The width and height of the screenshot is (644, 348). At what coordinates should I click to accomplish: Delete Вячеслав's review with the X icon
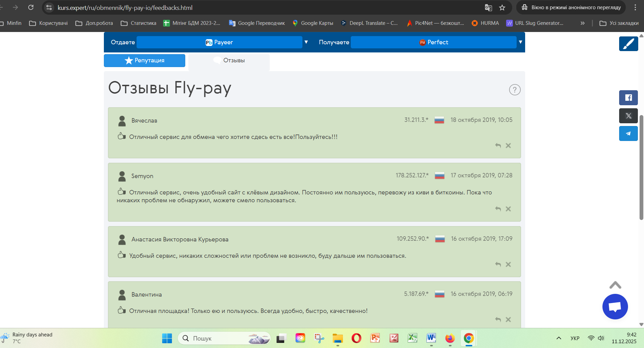[508, 145]
